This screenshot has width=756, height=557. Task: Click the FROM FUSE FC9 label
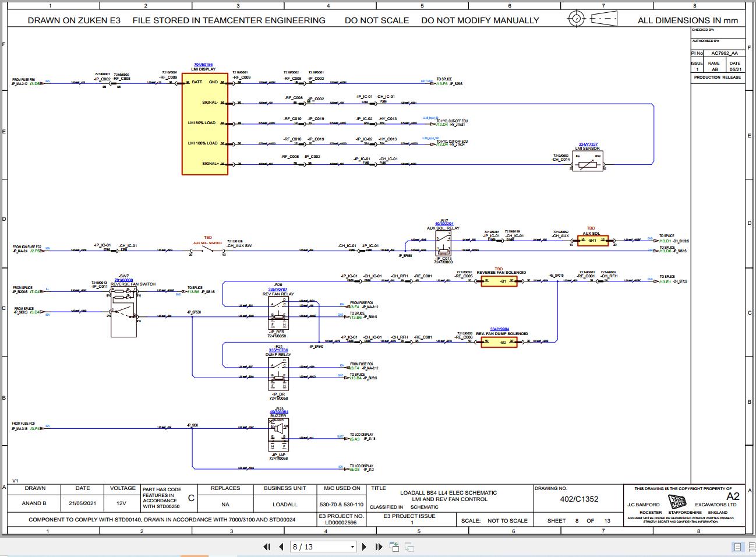tap(24, 424)
